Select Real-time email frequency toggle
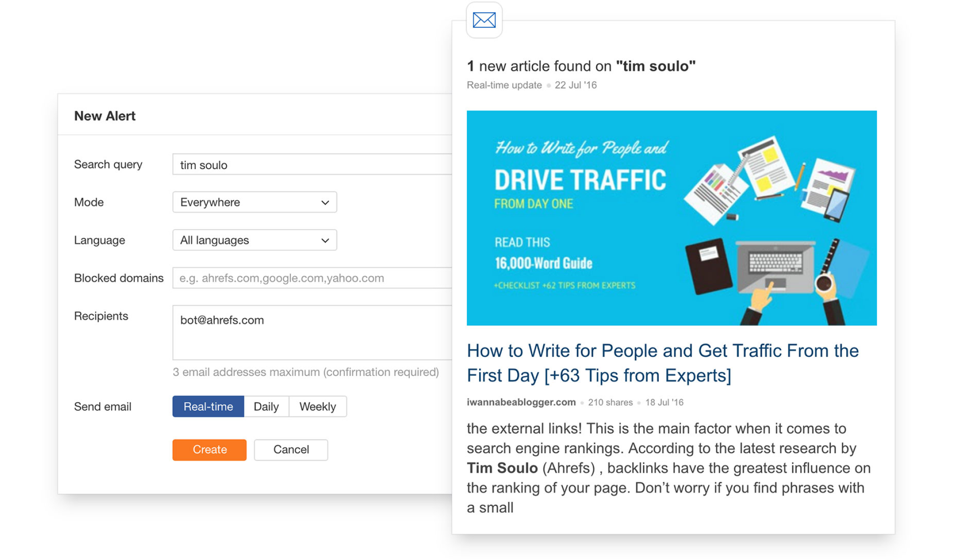980x560 pixels. coord(209,406)
